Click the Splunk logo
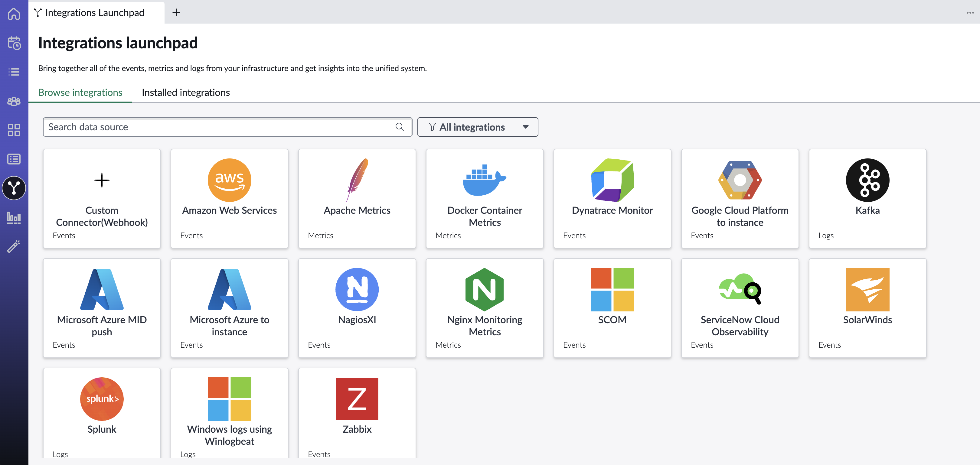This screenshot has width=980, height=465. [102, 399]
